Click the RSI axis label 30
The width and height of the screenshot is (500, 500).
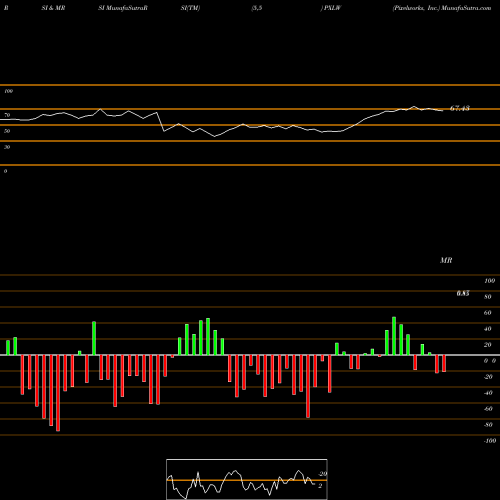click(7, 147)
